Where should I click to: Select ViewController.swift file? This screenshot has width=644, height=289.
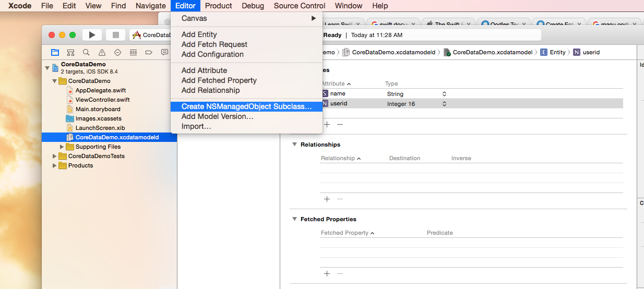pyautogui.click(x=102, y=100)
